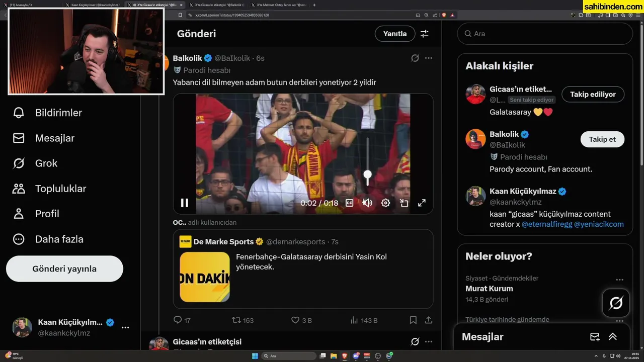Like the post with 3 B likes

(x=301, y=320)
